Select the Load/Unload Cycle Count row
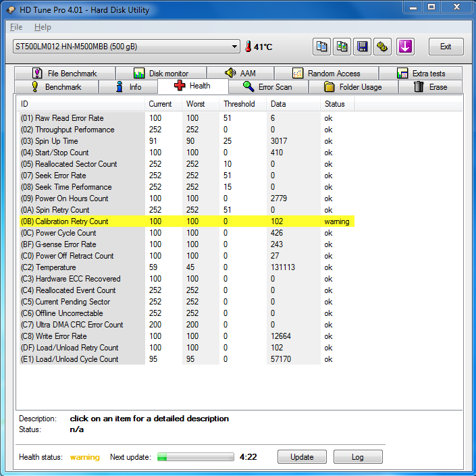The width and height of the screenshot is (476, 476). click(x=187, y=359)
